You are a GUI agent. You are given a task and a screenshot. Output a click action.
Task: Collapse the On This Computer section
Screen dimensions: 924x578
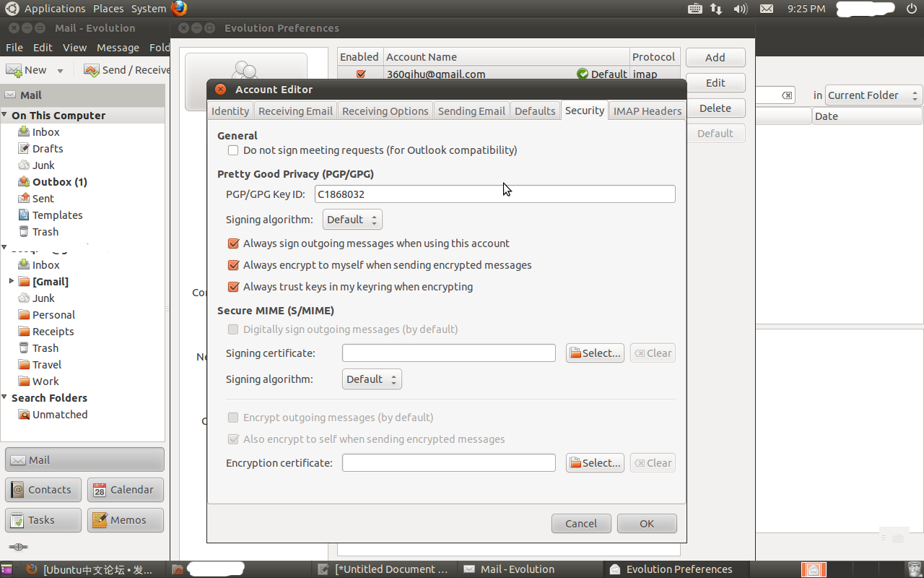pyautogui.click(x=4, y=115)
